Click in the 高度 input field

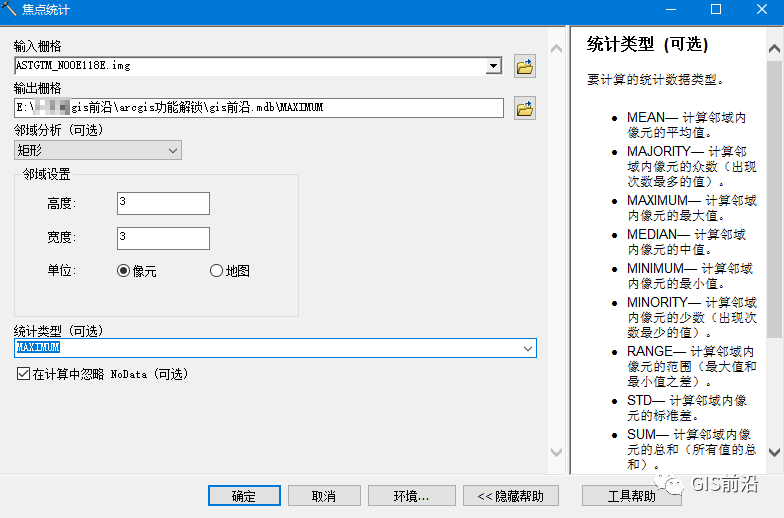[163, 204]
